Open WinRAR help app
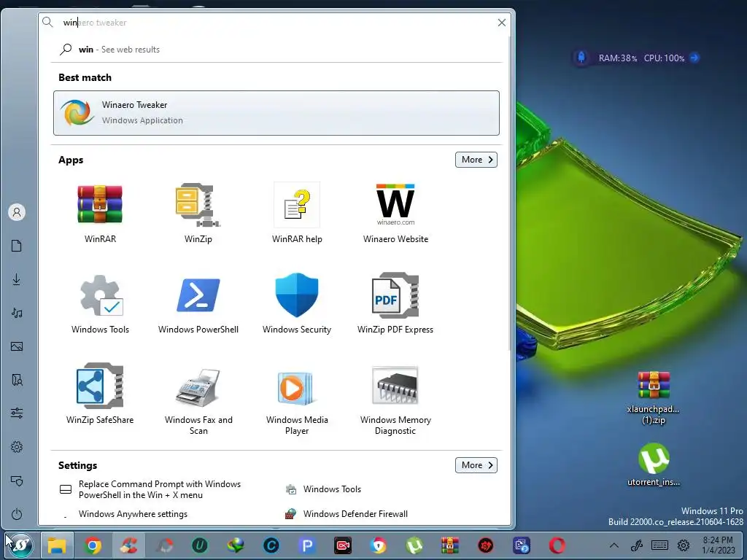This screenshot has width=747, height=560. click(x=297, y=214)
